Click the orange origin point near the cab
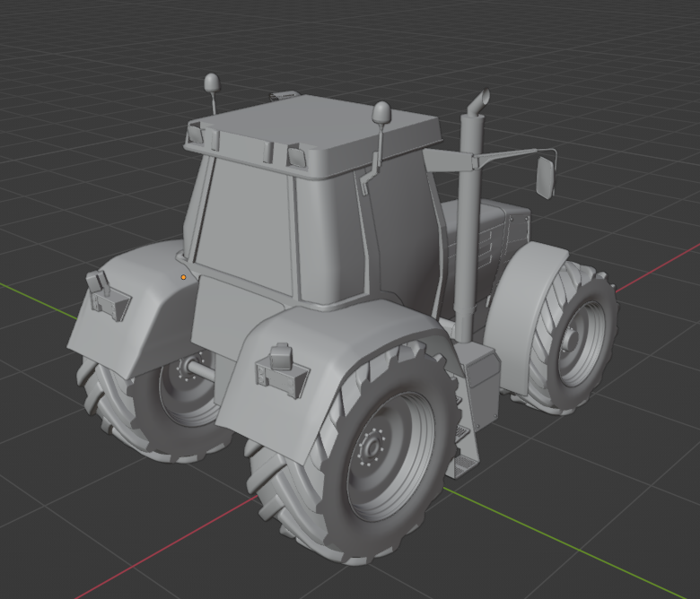The image size is (700, 599). click(x=183, y=277)
